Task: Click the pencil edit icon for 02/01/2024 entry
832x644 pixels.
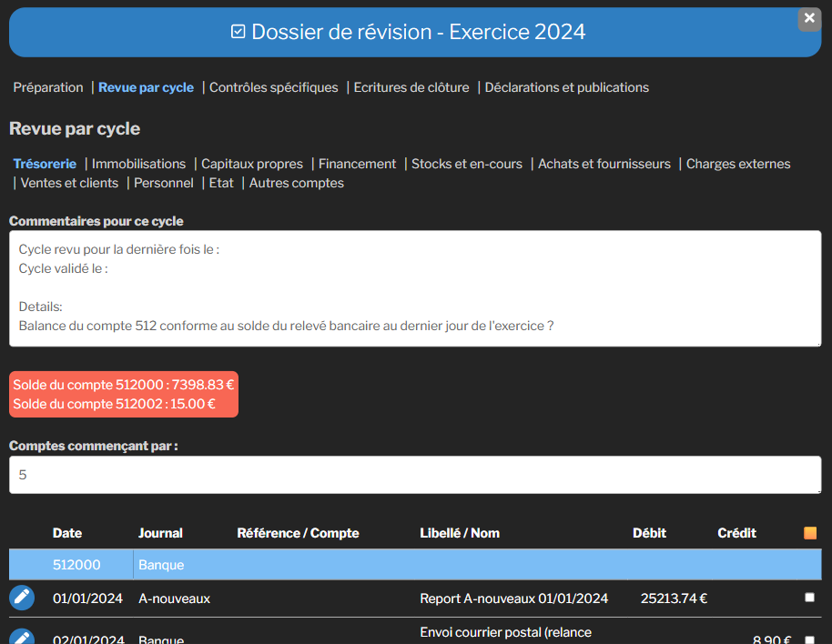Action: point(22,637)
